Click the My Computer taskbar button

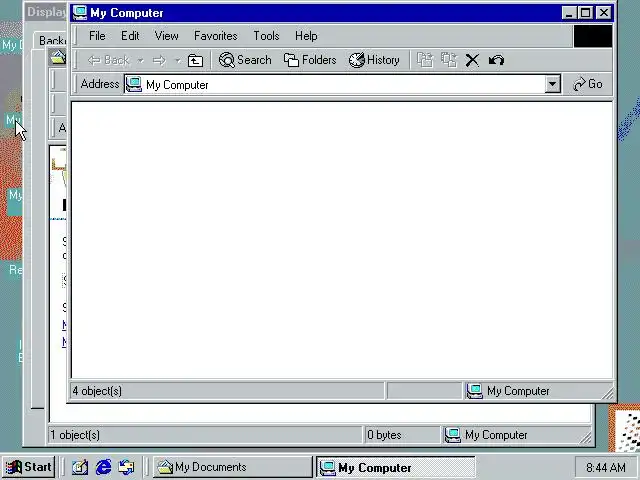(396, 467)
